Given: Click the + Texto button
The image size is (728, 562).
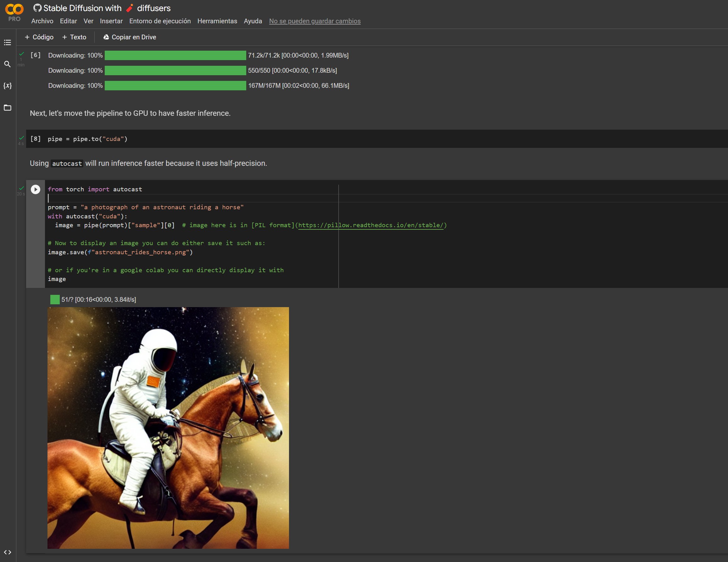Looking at the screenshot, I should point(74,37).
